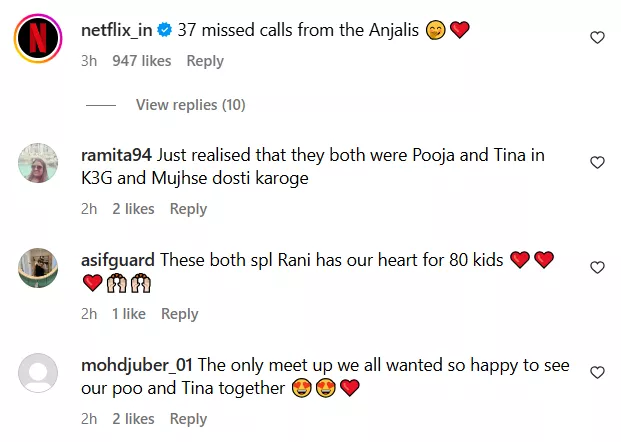Open the mohdjuber_01 username link

coord(139,365)
